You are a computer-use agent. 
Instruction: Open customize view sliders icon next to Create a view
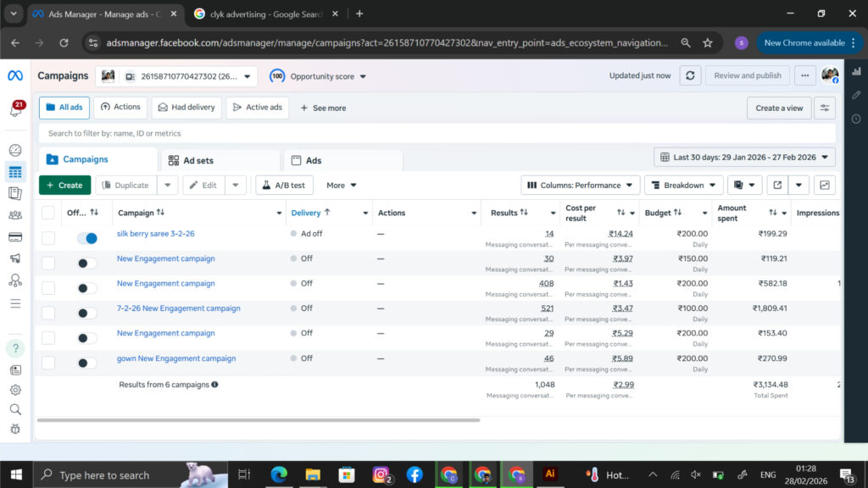pyautogui.click(x=824, y=108)
